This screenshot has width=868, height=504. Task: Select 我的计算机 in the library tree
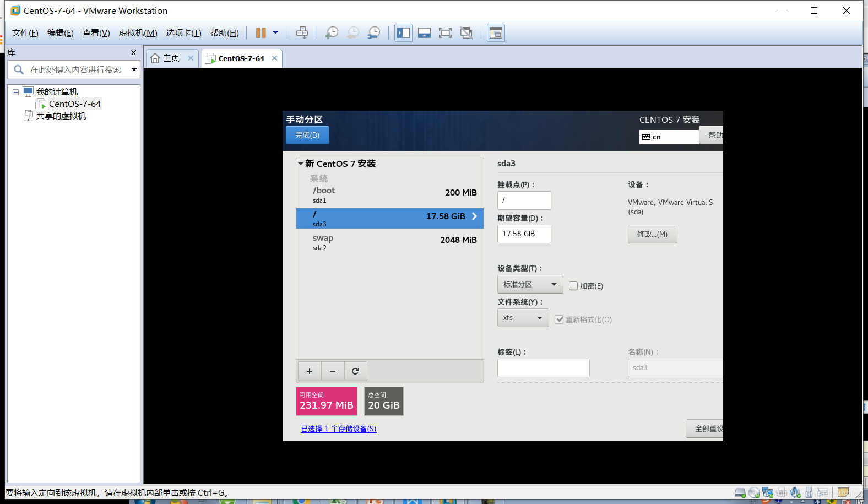(x=57, y=91)
